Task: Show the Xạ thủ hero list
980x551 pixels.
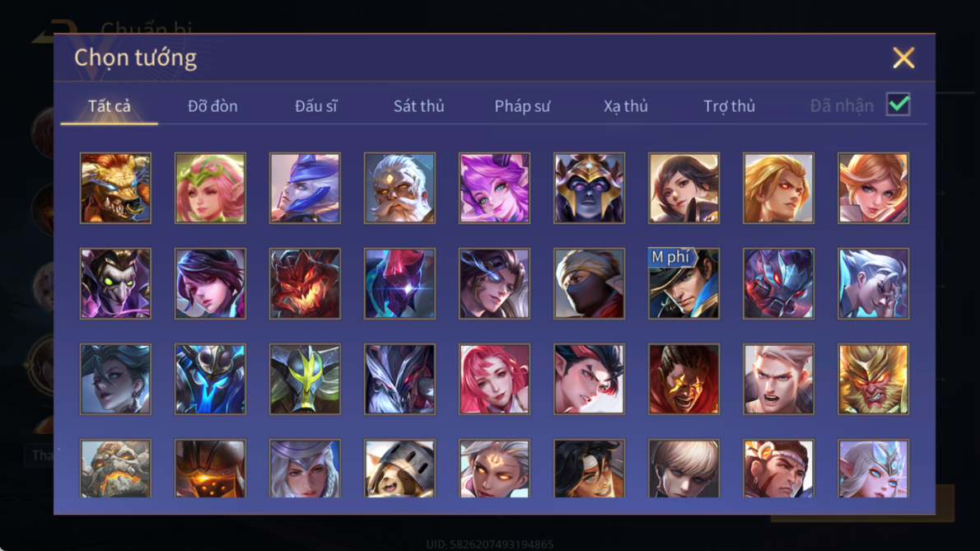Action: (x=626, y=106)
